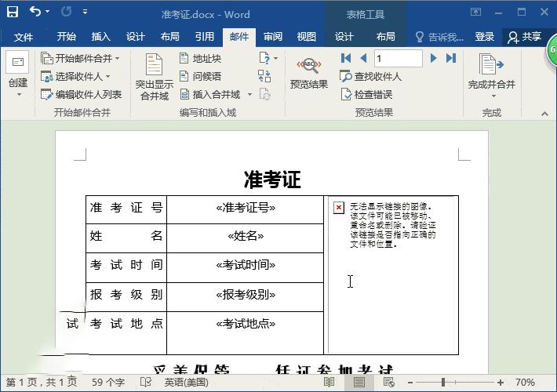Expand 开始邮件合并 dropdown
The image size is (557, 392).
80,58
